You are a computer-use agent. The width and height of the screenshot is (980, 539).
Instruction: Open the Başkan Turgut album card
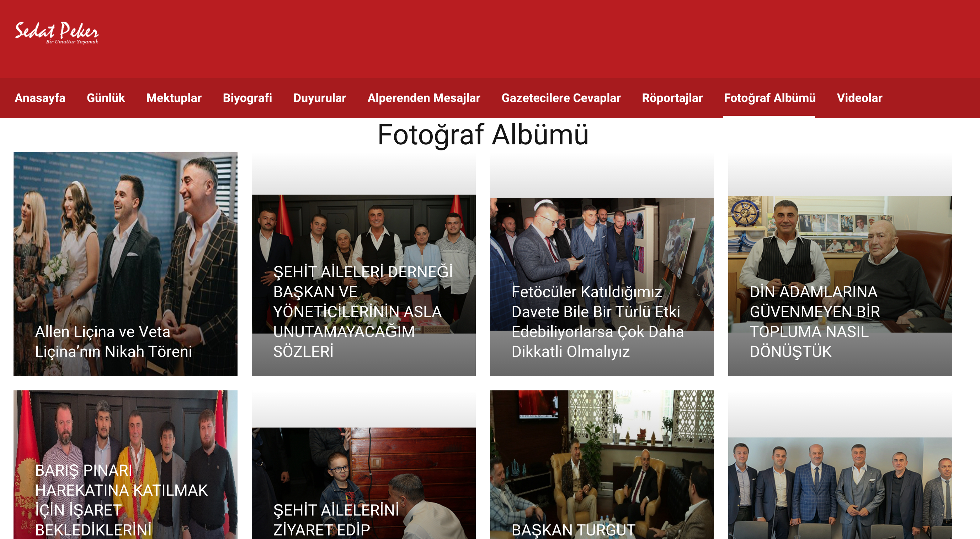pyautogui.click(x=572, y=529)
